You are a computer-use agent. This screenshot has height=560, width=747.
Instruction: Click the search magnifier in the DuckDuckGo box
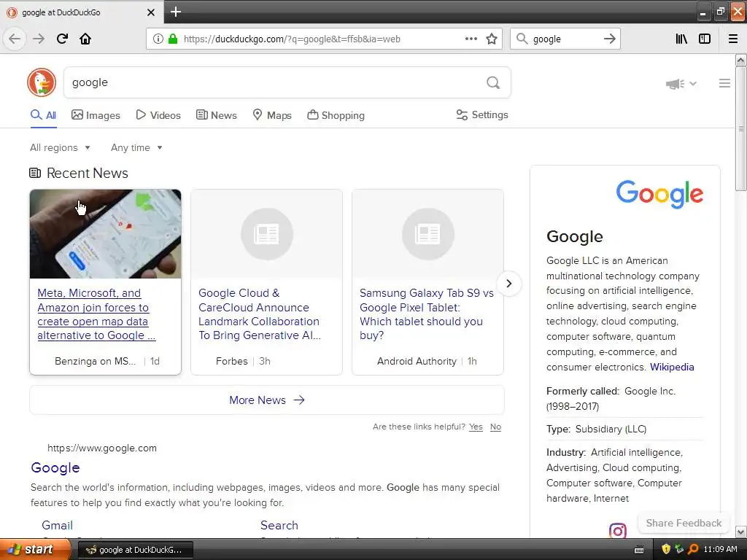coord(493,83)
